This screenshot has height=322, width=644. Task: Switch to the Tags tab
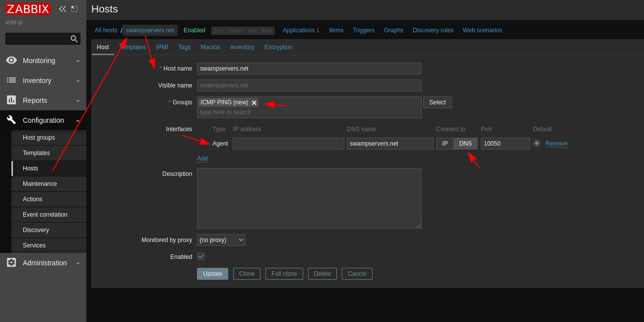pyautogui.click(x=184, y=47)
